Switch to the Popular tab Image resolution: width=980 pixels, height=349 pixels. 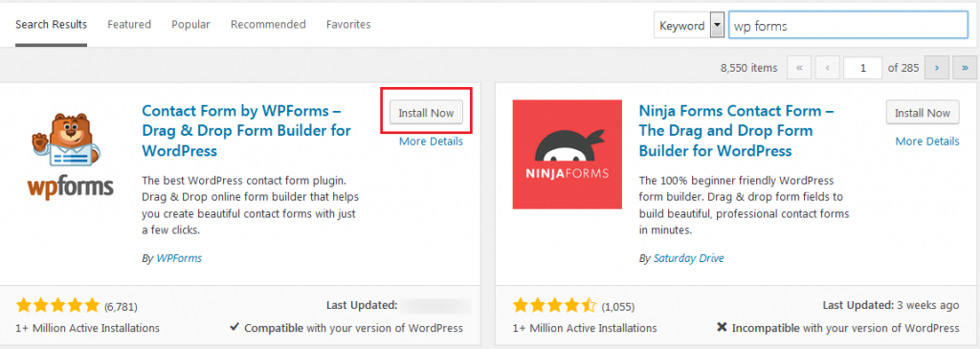click(x=190, y=24)
